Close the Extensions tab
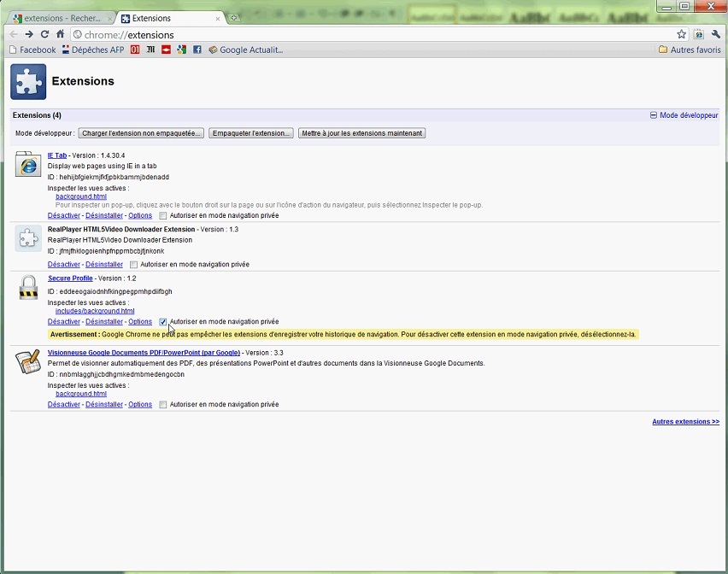The width and height of the screenshot is (728, 574). pos(218,19)
